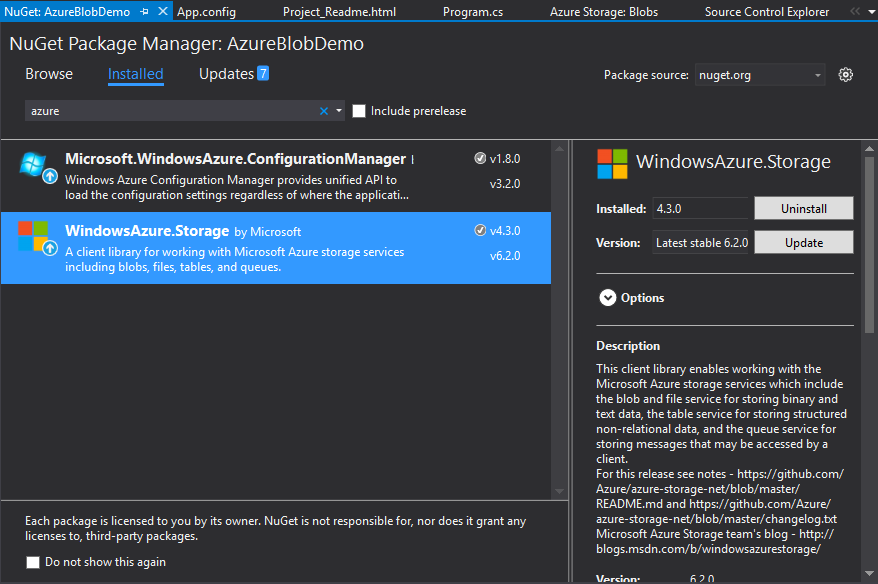878x584 pixels.
Task: Open the Package source dropdown
Action: [x=760, y=75]
